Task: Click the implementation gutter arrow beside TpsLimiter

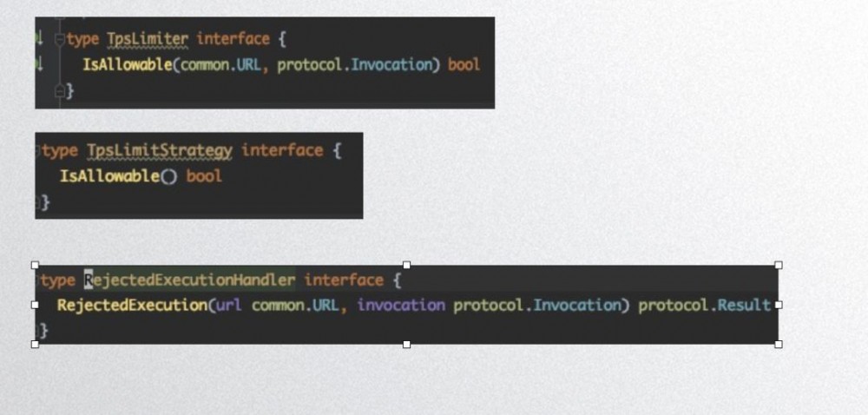Action: pos(39,39)
